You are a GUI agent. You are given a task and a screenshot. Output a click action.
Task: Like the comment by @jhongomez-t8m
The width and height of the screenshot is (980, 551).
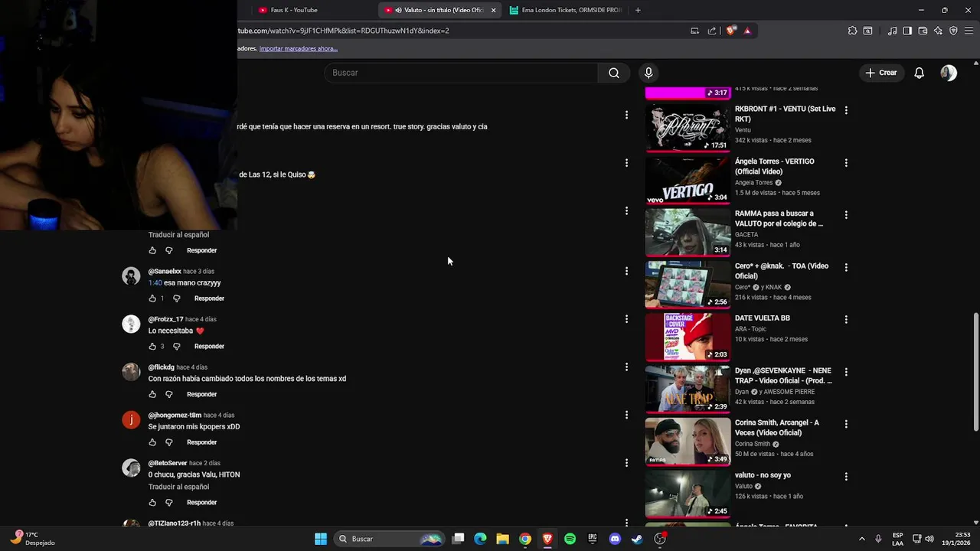click(x=152, y=442)
